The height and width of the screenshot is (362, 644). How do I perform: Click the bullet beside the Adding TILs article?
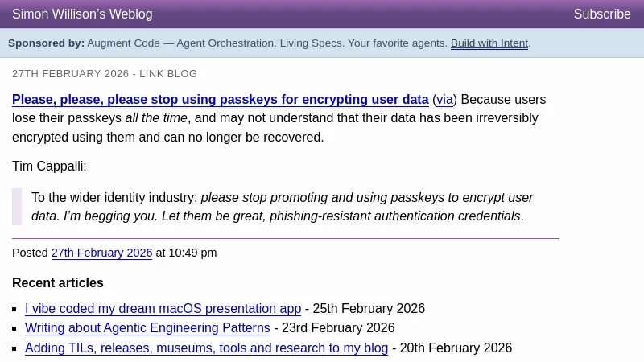click(x=16, y=349)
